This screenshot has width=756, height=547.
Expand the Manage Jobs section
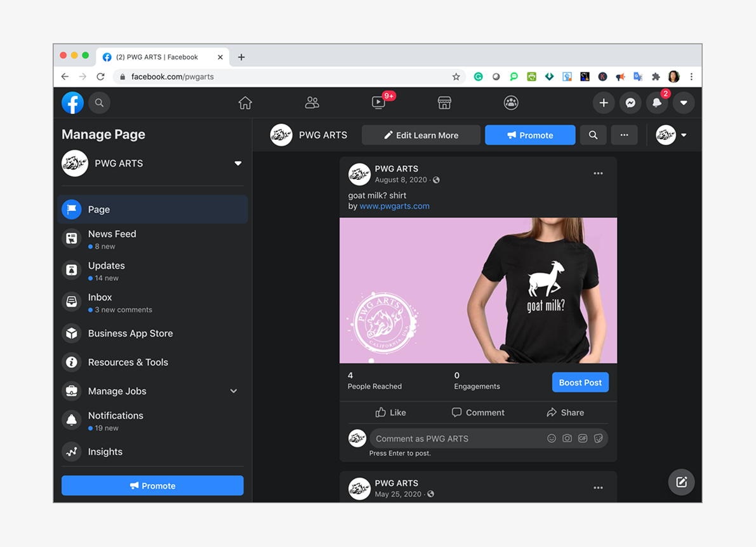click(x=234, y=391)
